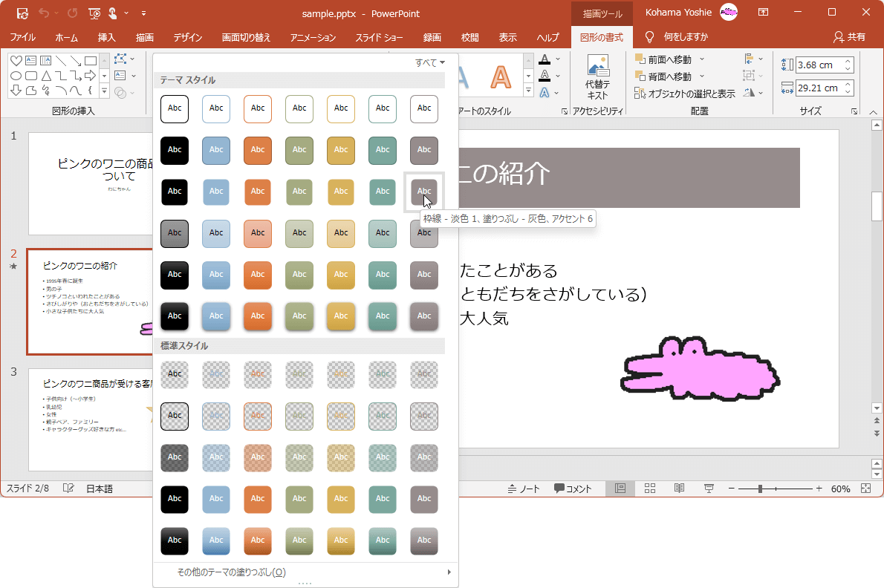
Task: Select the heart shape in shapes gallery
Action: (x=16, y=61)
